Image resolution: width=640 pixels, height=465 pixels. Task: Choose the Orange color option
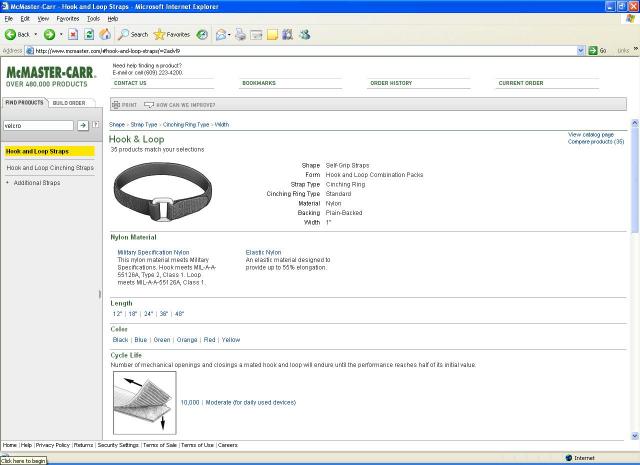click(187, 340)
